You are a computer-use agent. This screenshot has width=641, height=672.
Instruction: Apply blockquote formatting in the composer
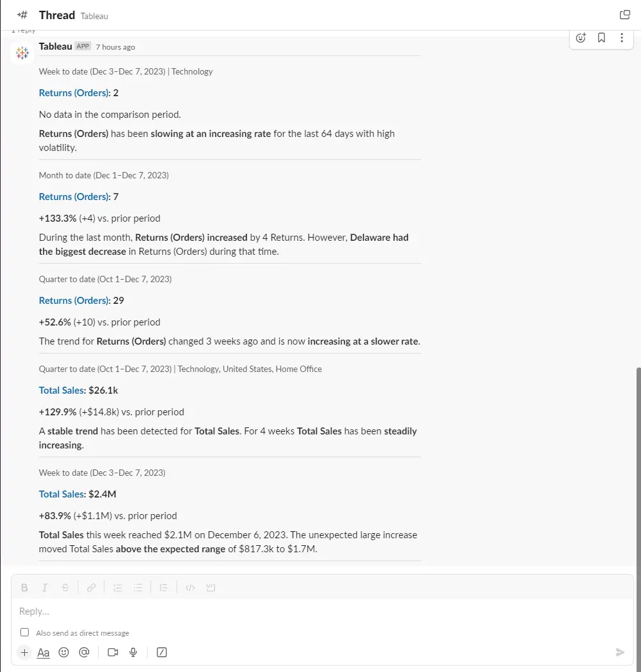coord(164,587)
